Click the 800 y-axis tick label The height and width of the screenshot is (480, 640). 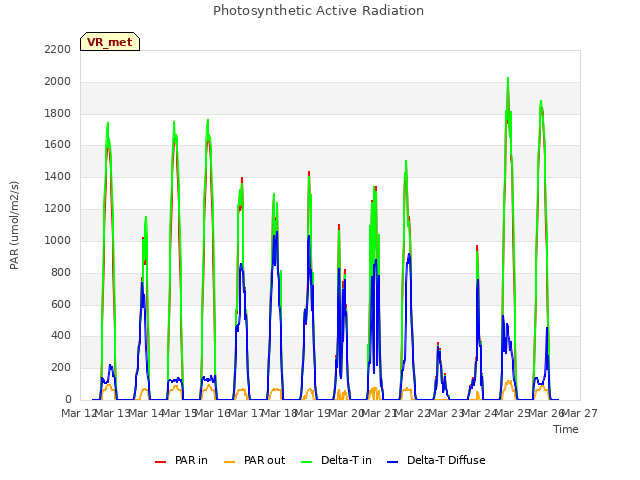coord(61,272)
